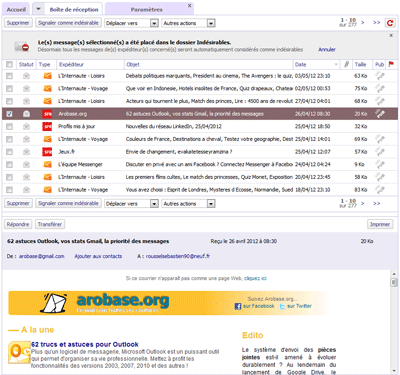
Task: Click the read-status envelope on Arobase.org row
Action: [x=26, y=114]
